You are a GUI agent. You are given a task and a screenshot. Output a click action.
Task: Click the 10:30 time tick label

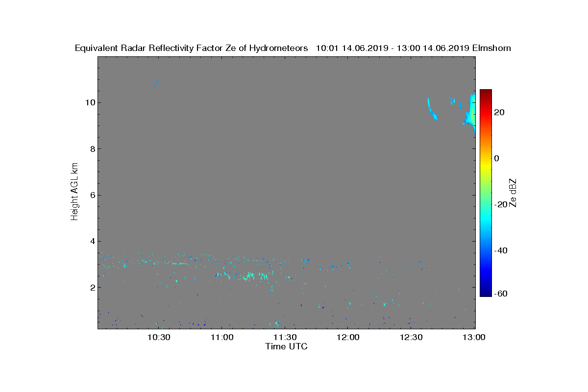tap(159, 337)
